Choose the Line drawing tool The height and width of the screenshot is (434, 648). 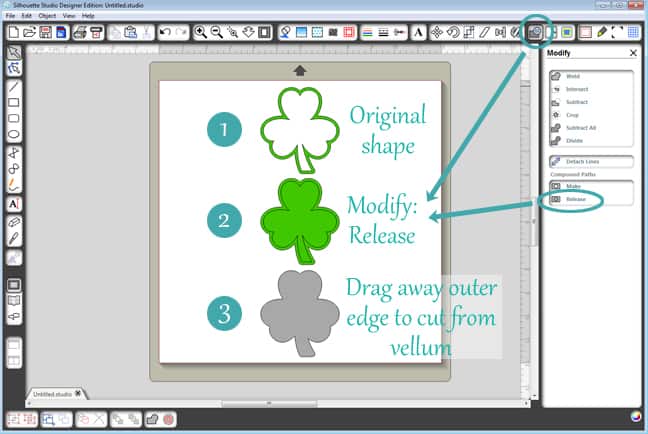[x=15, y=87]
